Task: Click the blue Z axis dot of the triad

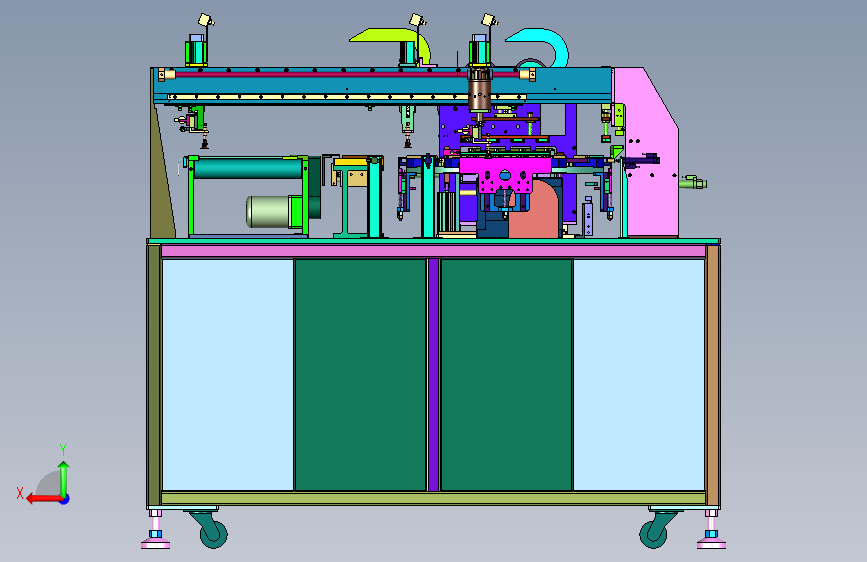Action: [65, 499]
